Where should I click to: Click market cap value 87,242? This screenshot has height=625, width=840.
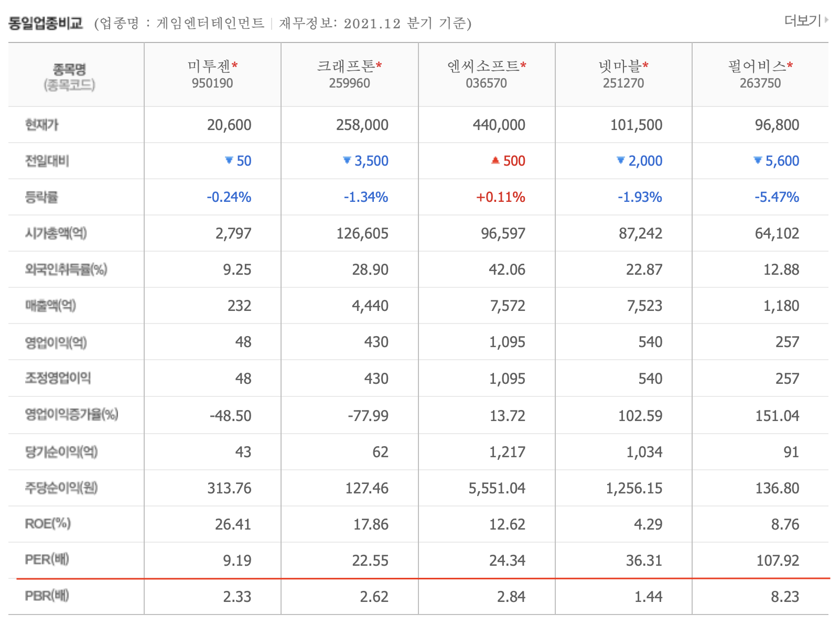(640, 233)
